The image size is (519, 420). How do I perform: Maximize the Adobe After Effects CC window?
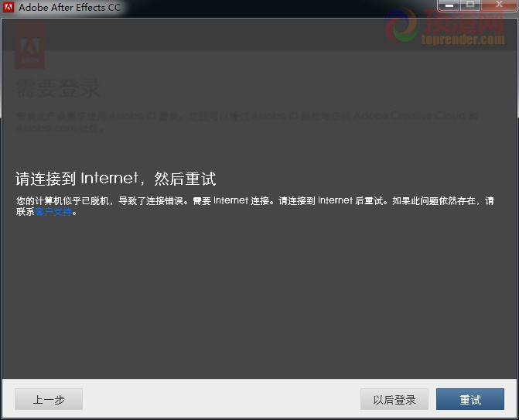coord(470,5)
